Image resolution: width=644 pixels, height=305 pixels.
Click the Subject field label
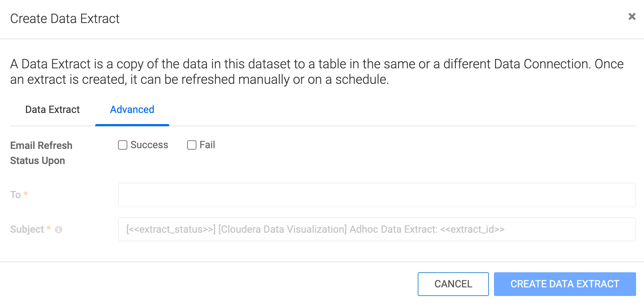[x=27, y=229]
